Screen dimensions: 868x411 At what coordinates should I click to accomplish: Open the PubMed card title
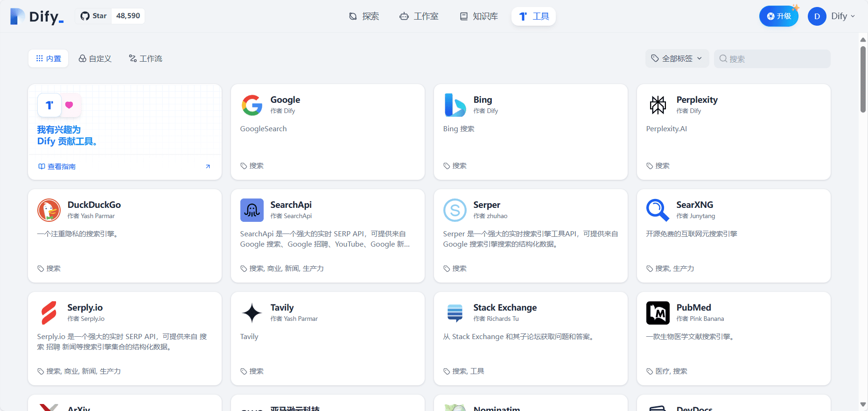coord(694,307)
